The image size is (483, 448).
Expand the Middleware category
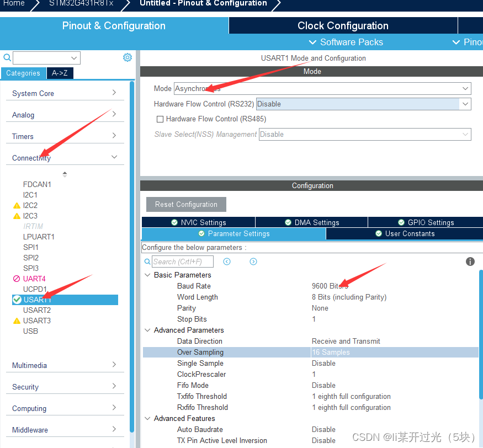[65, 430]
